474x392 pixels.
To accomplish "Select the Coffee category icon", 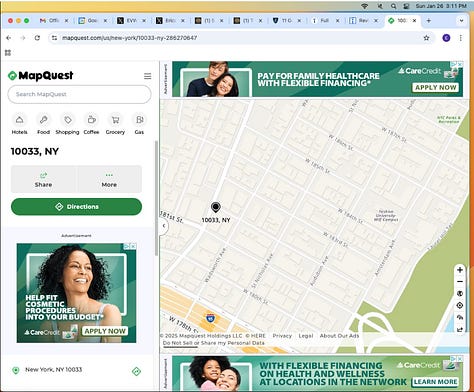I will pos(91,120).
